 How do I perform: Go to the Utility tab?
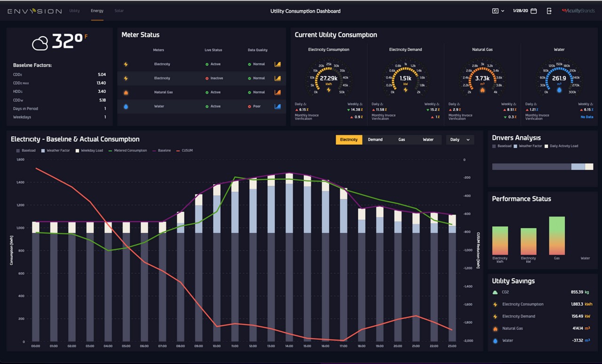(74, 11)
